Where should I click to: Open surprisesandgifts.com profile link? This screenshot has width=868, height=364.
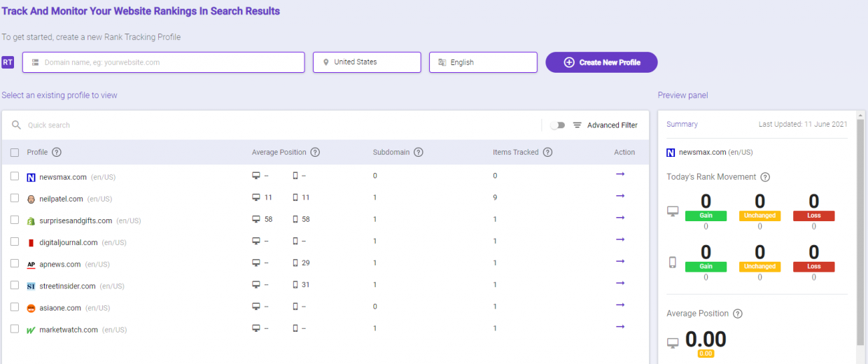tap(76, 220)
